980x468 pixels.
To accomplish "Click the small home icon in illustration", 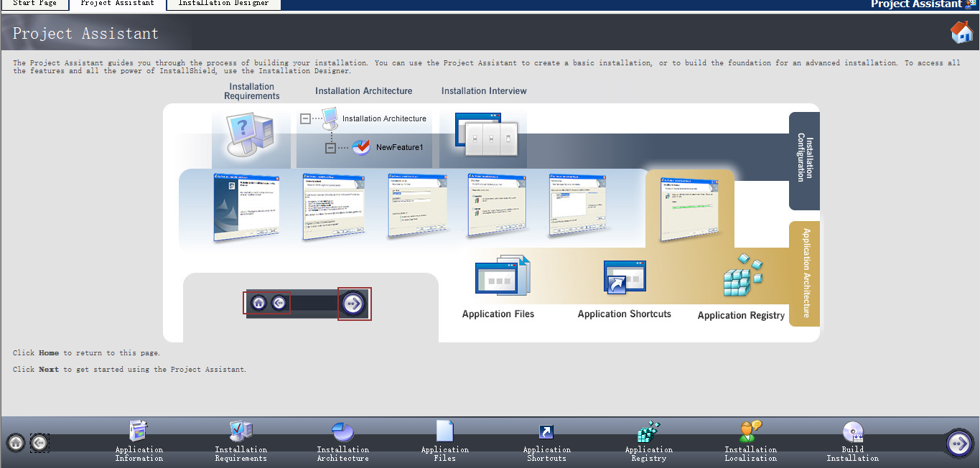I will (x=258, y=303).
